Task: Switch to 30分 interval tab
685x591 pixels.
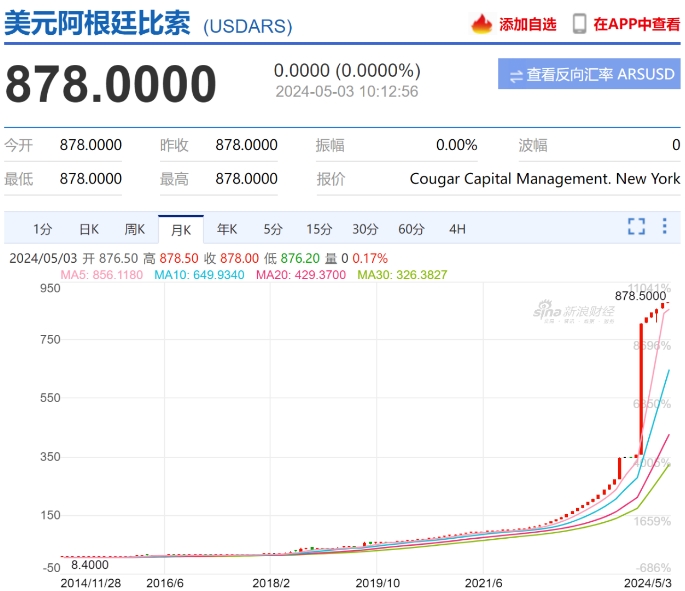Action: click(365, 228)
